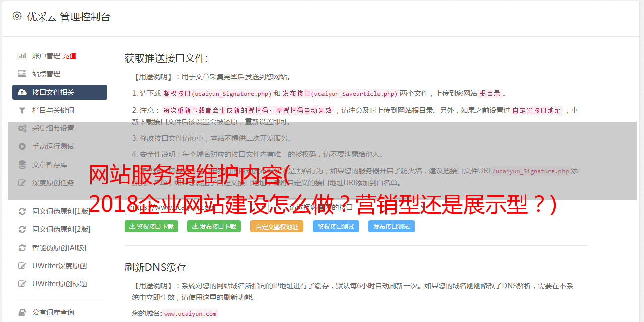Click the 刷新DNS缓存 heading
Image resolution: width=644 pixels, height=322 pixels.
(155, 267)
